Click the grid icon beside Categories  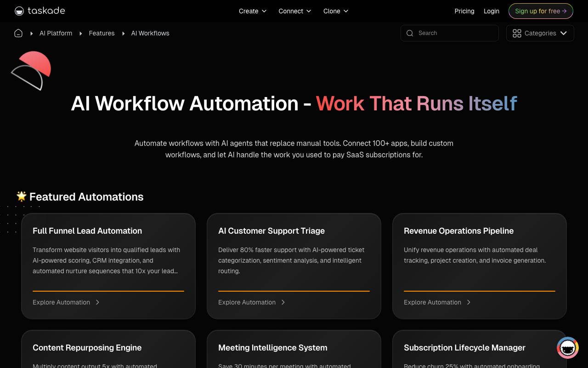coord(517,33)
